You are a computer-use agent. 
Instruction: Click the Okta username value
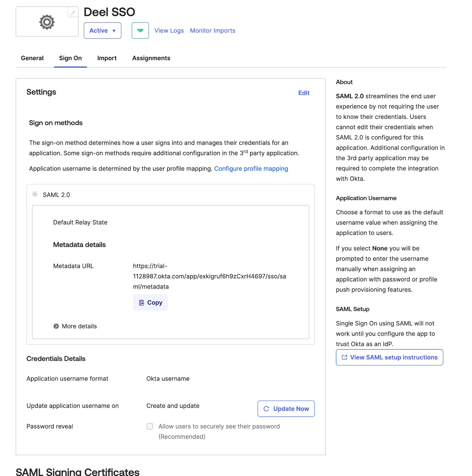point(168,379)
